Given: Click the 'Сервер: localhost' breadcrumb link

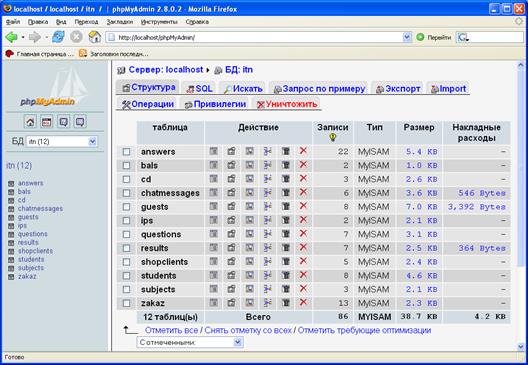Looking at the screenshot, I should [x=166, y=70].
